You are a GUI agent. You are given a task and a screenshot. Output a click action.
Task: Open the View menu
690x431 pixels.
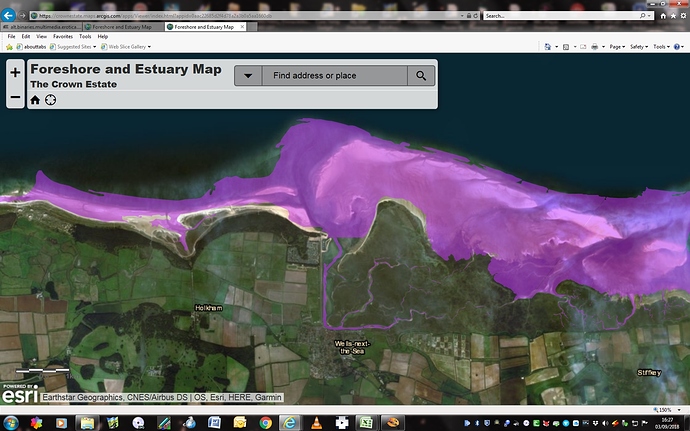click(x=41, y=37)
